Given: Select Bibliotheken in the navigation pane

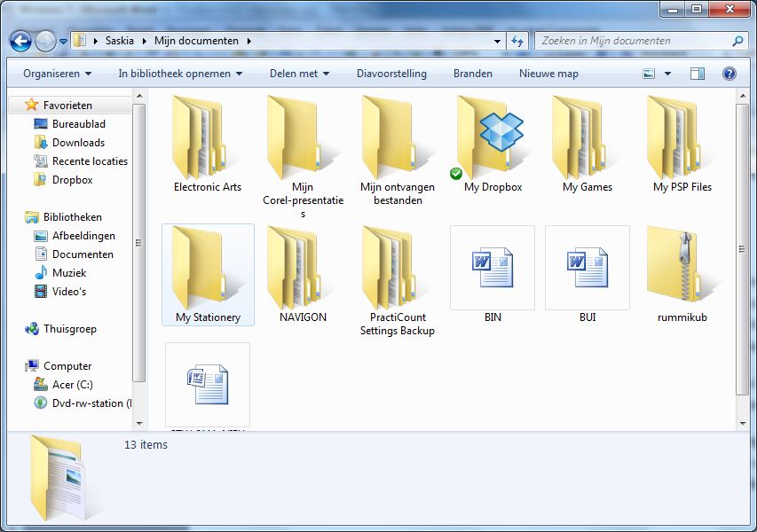Looking at the screenshot, I should (x=63, y=217).
